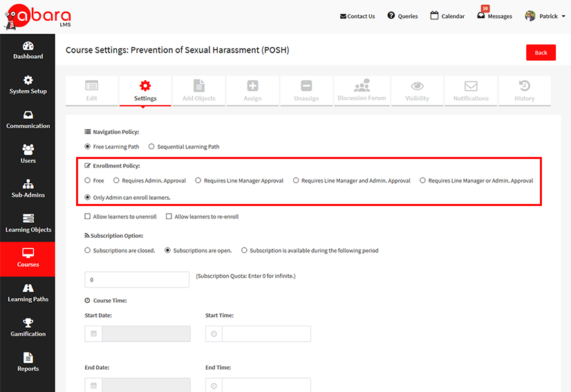Go to Learning Objects
571x392 pixels.
pyautogui.click(x=28, y=224)
